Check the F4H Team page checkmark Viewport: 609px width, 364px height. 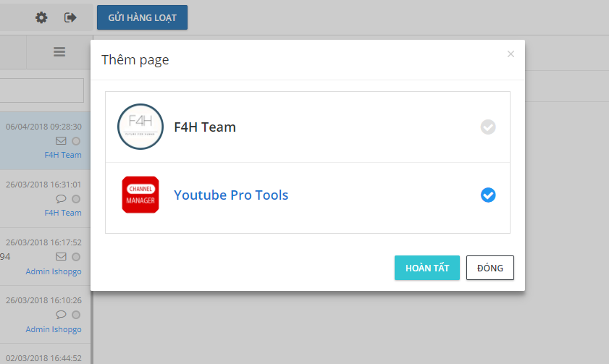(x=488, y=127)
